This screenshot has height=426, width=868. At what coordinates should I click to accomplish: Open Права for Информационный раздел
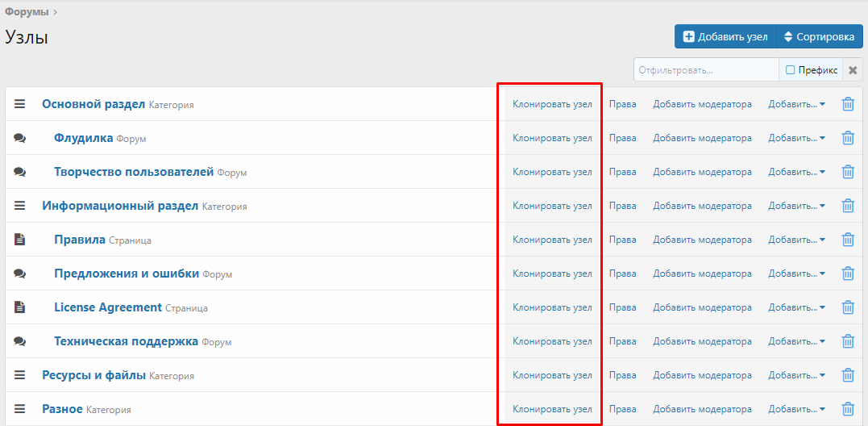(x=622, y=206)
